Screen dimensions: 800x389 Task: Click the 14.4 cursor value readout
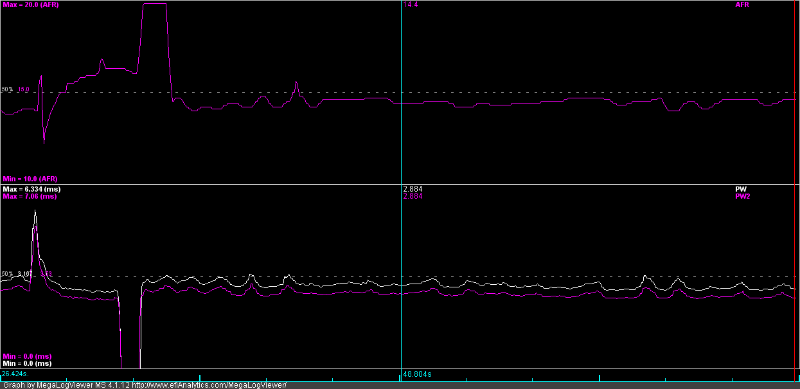click(x=411, y=5)
